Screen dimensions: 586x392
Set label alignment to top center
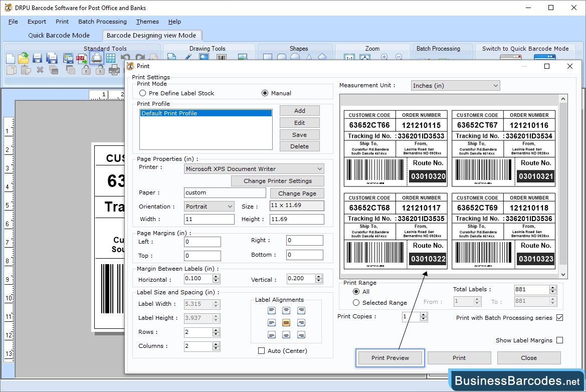pyautogui.click(x=286, y=310)
